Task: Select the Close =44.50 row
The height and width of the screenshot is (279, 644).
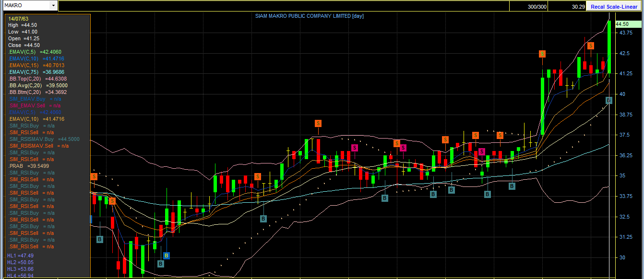Action: point(24,45)
